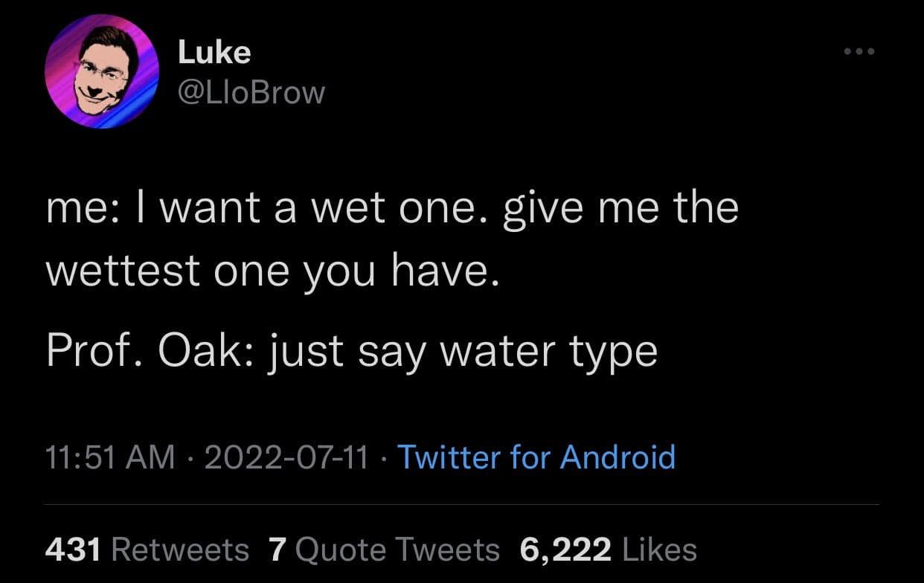Screen dimensions: 924x583
Task: Show the Likes list label
Action: click(658, 550)
